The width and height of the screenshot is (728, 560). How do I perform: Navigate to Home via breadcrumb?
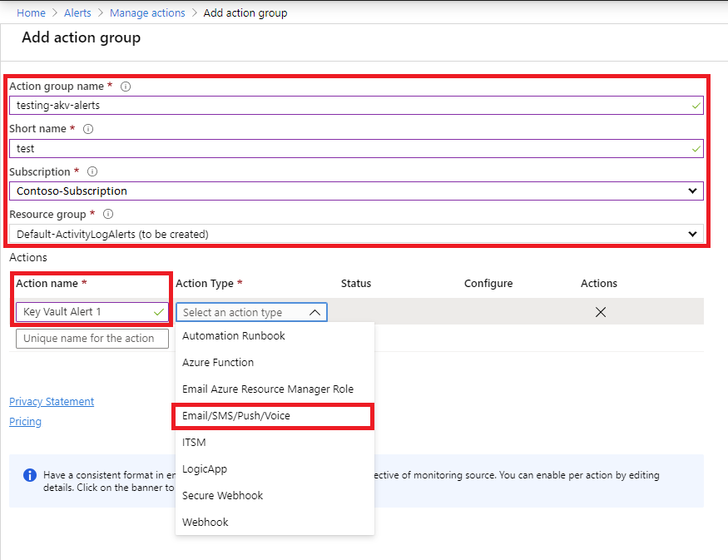31,12
